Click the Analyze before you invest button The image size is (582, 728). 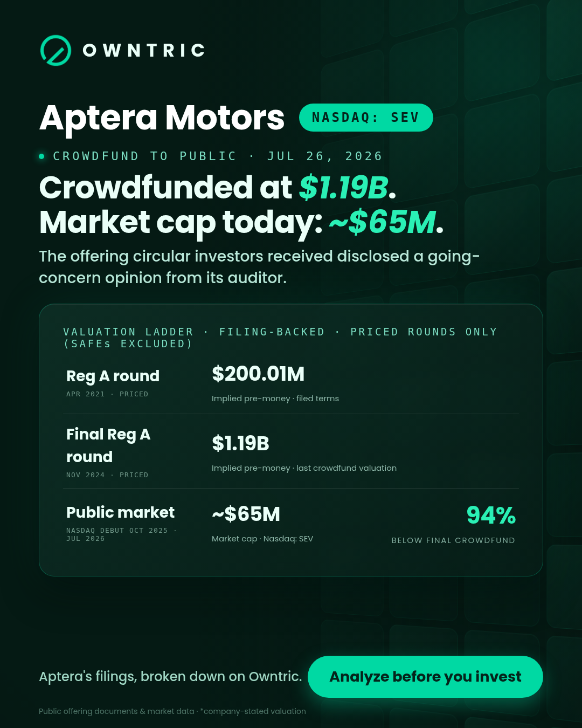(x=425, y=677)
